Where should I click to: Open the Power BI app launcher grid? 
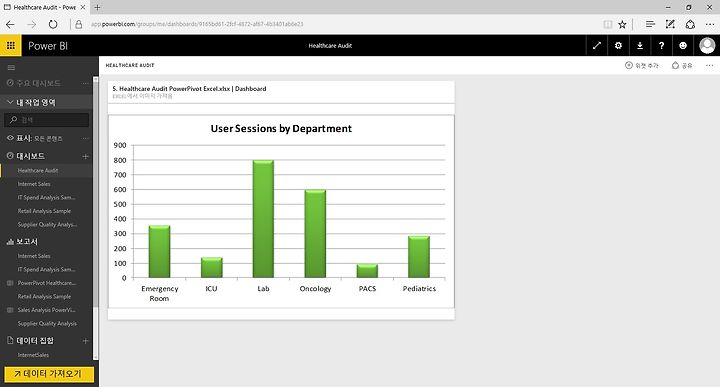pyautogui.click(x=11, y=45)
